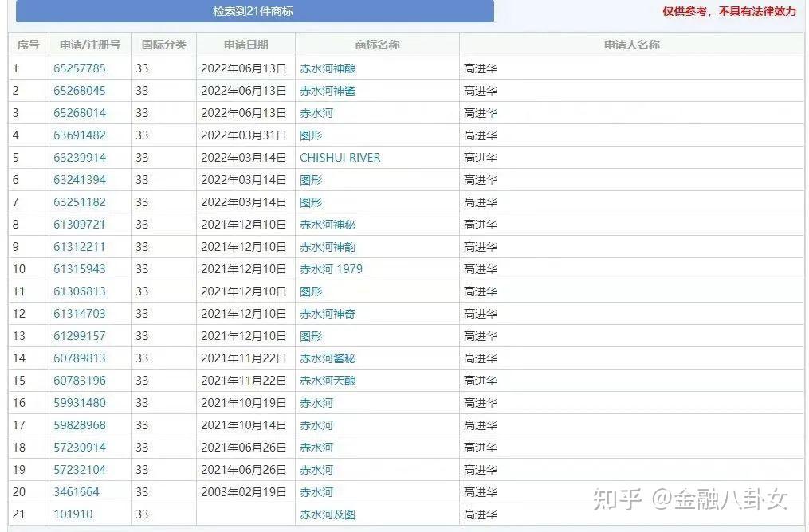Select date cell 2022年03月31日
Image resolution: width=809 pixels, height=532 pixels.
244,135
